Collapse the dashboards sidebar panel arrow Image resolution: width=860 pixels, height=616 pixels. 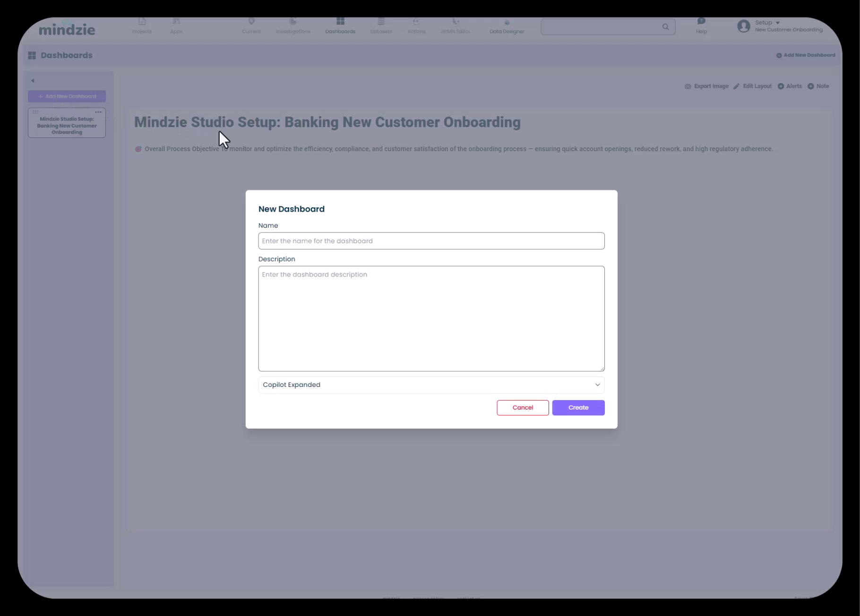pyautogui.click(x=33, y=81)
